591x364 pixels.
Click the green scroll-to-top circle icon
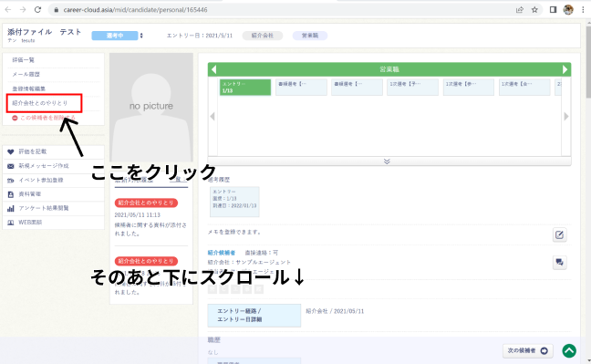[x=569, y=351]
